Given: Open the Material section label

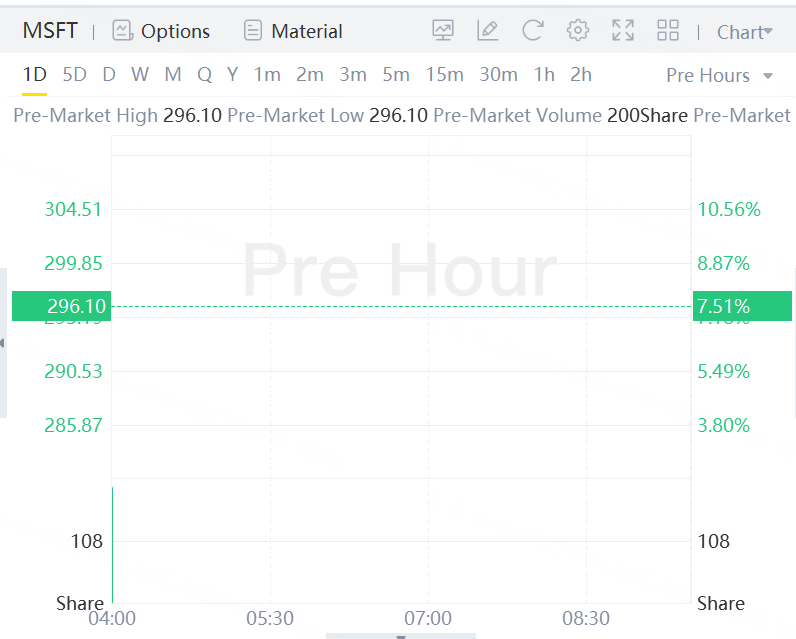Looking at the screenshot, I should [307, 31].
